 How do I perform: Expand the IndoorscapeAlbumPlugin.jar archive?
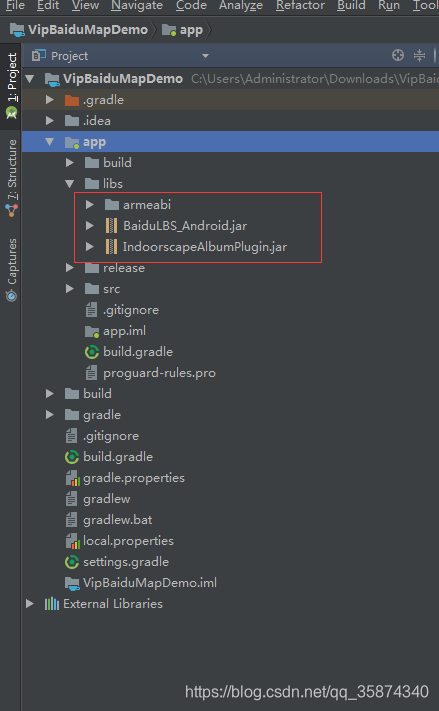point(90,247)
